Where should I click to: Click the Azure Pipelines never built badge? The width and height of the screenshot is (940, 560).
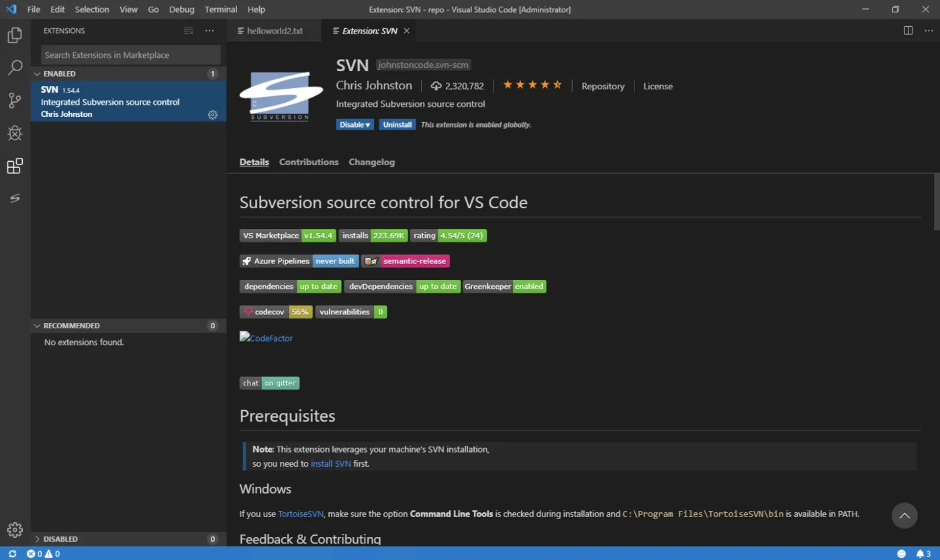pyautogui.click(x=299, y=261)
